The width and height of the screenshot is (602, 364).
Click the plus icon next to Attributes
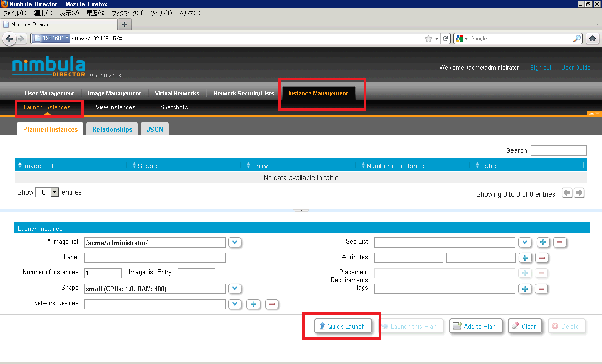point(525,258)
